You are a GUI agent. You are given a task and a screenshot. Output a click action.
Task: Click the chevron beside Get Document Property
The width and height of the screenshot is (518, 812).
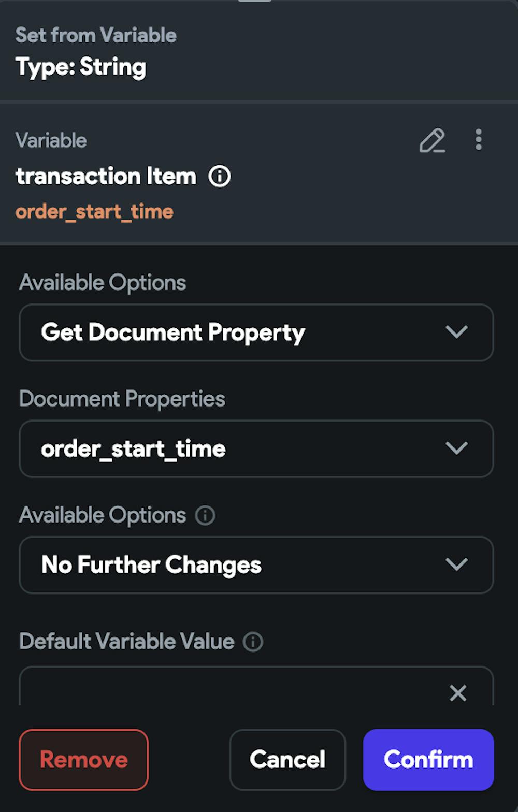pos(456,332)
